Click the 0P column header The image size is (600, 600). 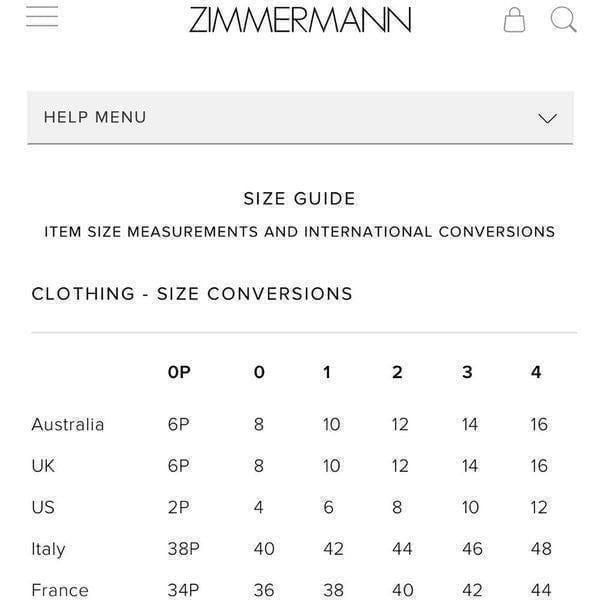[179, 372]
